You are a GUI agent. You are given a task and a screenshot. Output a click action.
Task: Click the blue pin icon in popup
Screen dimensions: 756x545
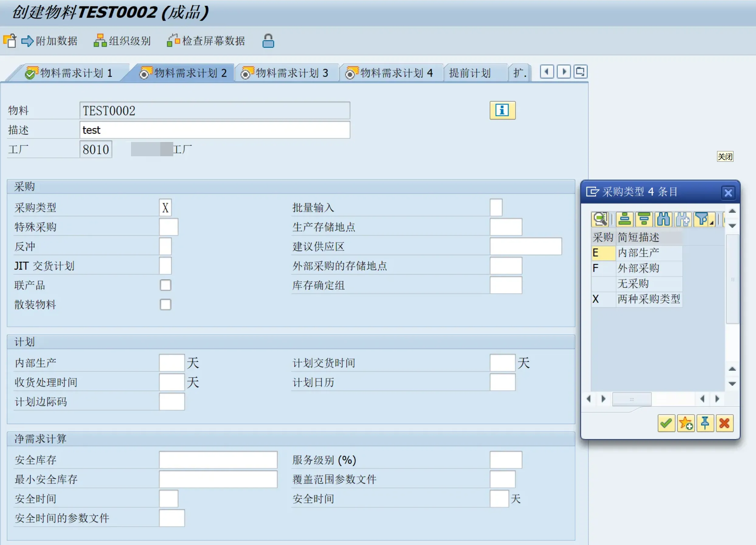click(x=705, y=423)
